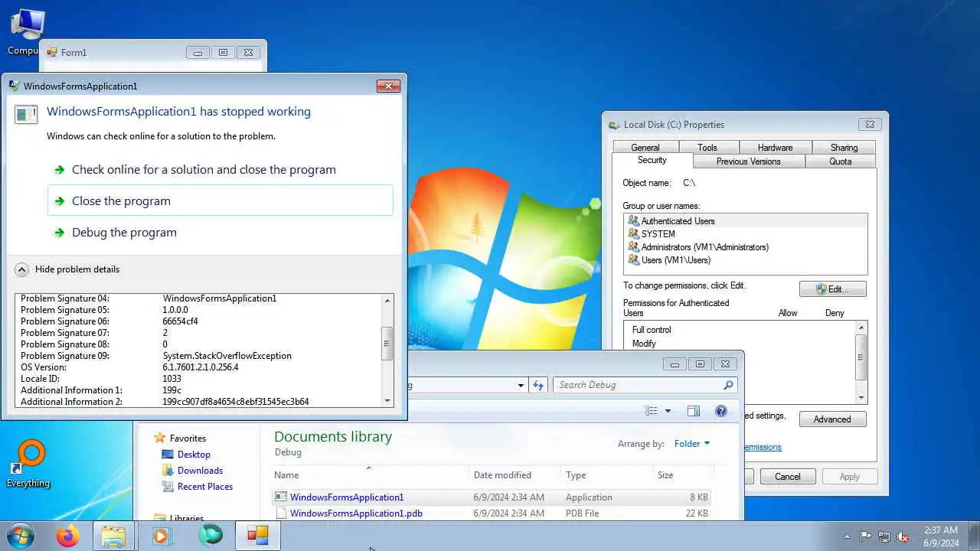Choose Debug the program option
The width and height of the screenshot is (980, 551).
tap(220, 232)
